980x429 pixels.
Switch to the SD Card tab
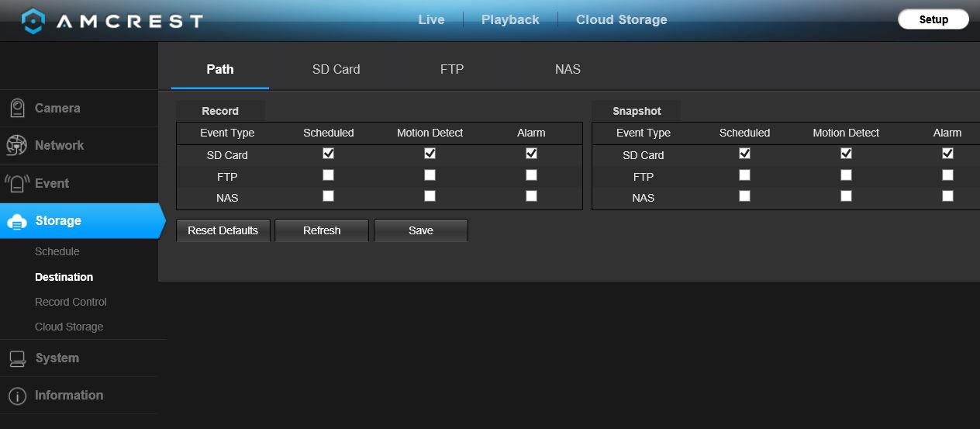pos(336,69)
